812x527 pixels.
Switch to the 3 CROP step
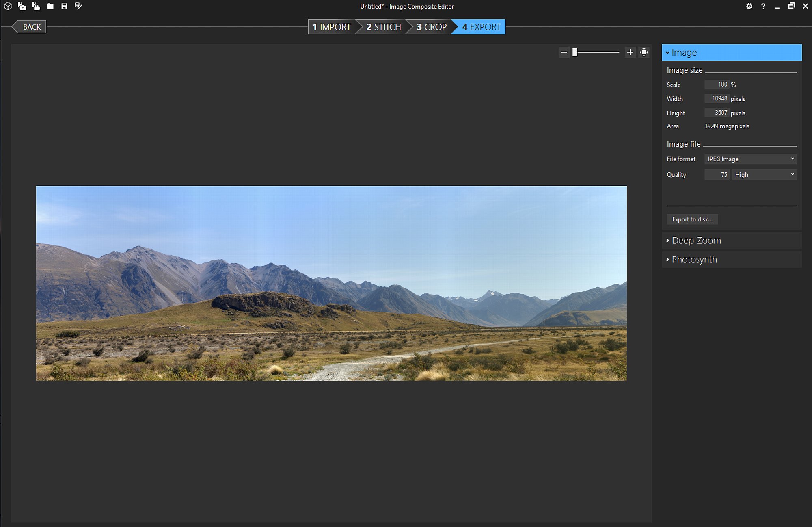[x=431, y=27]
